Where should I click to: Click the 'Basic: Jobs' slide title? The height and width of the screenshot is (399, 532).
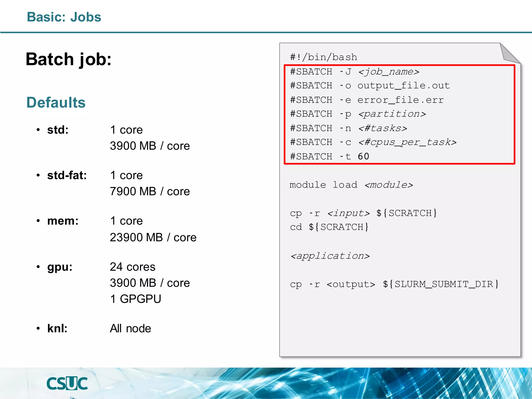(64, 17)
